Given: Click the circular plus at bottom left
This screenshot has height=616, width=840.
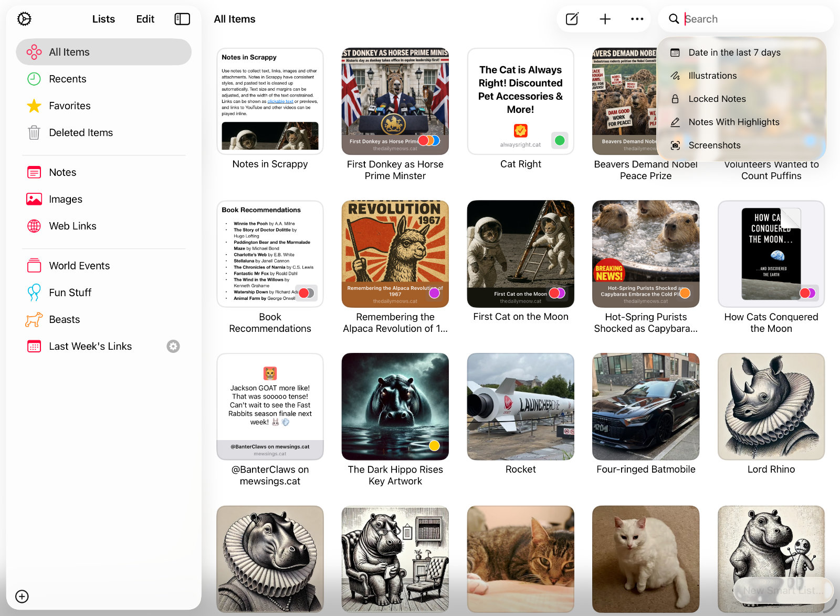Looking at the screenshot, I should point(22,597).
